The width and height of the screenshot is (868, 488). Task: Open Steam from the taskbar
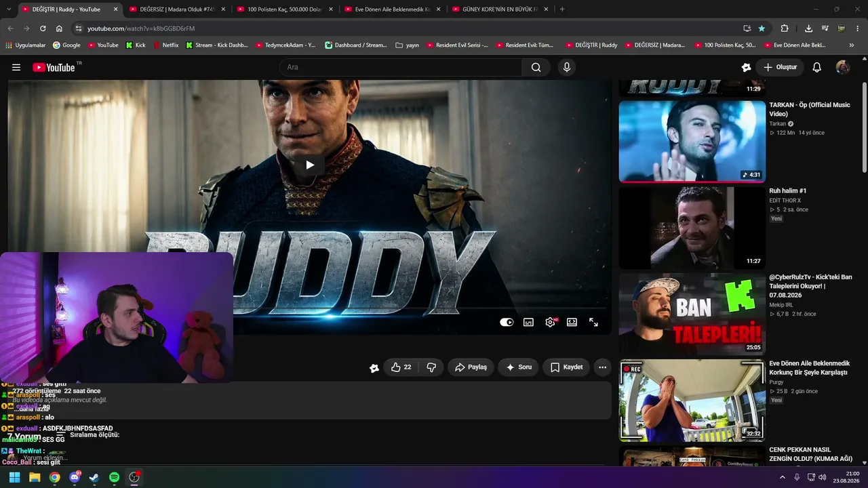coord(94,477)
